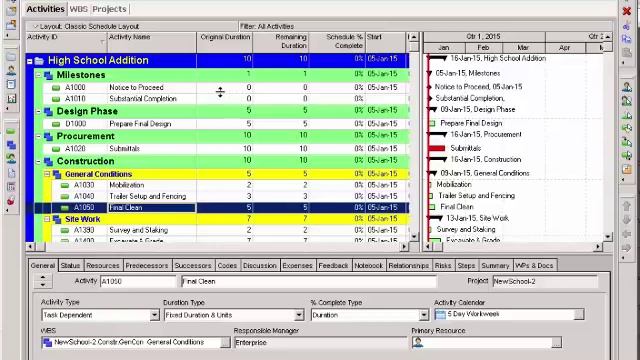This screenshot has height=360, width=640.
Task: Open WBS blue boxes icon in left sidebar
Action: [11, 145]
